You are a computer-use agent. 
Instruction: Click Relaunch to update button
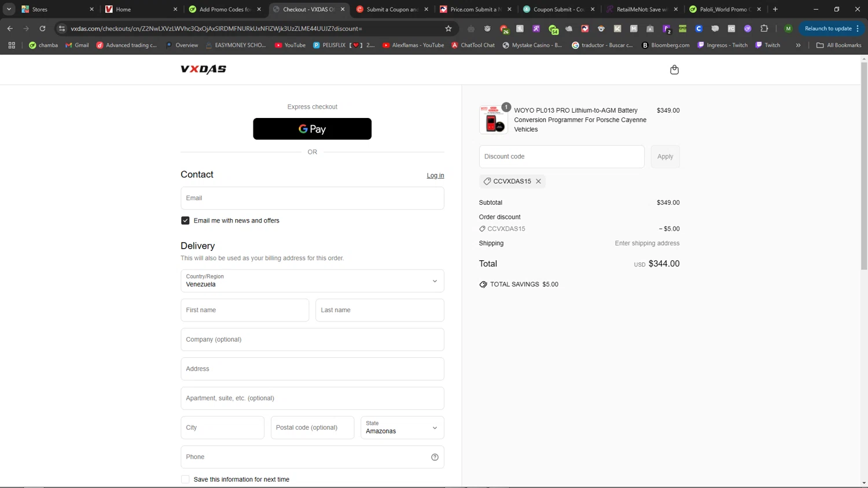tap(832, 28)
